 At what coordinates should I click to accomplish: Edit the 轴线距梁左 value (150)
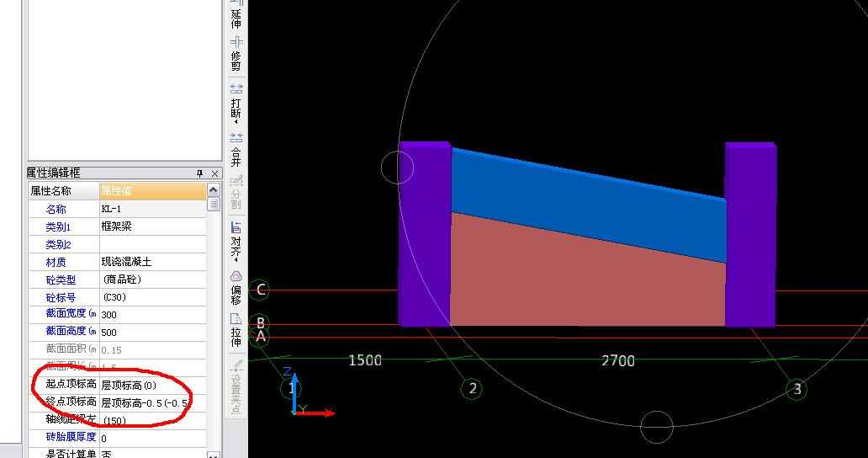[x=153, y=420]
